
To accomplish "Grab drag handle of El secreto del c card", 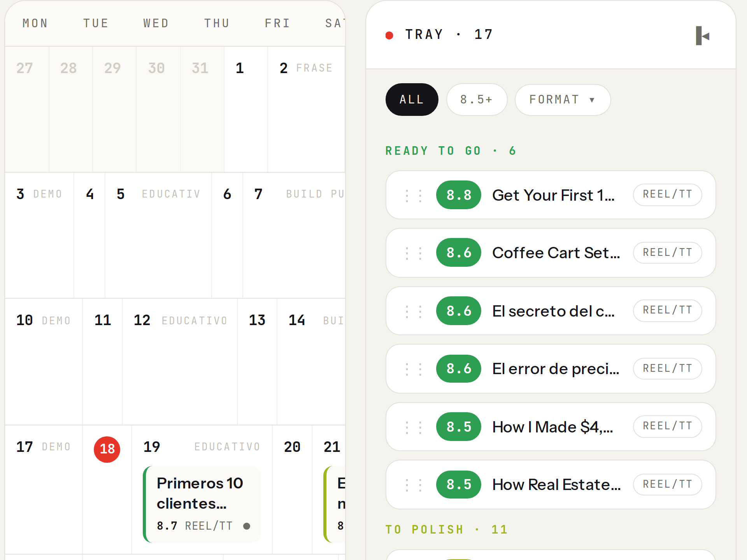I will coord(414,311).
